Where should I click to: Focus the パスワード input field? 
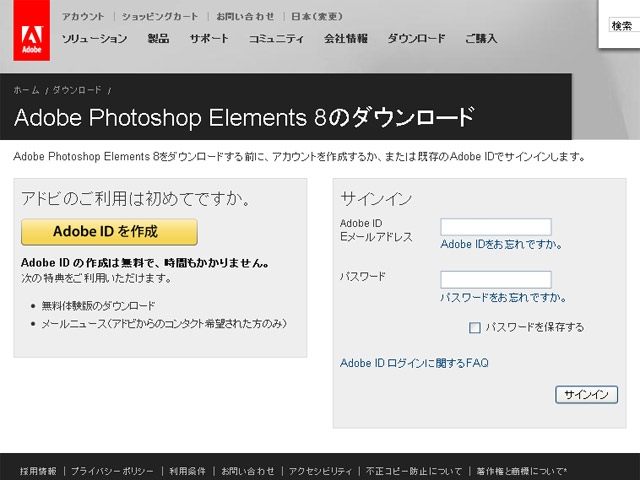(x=496, y=280)
